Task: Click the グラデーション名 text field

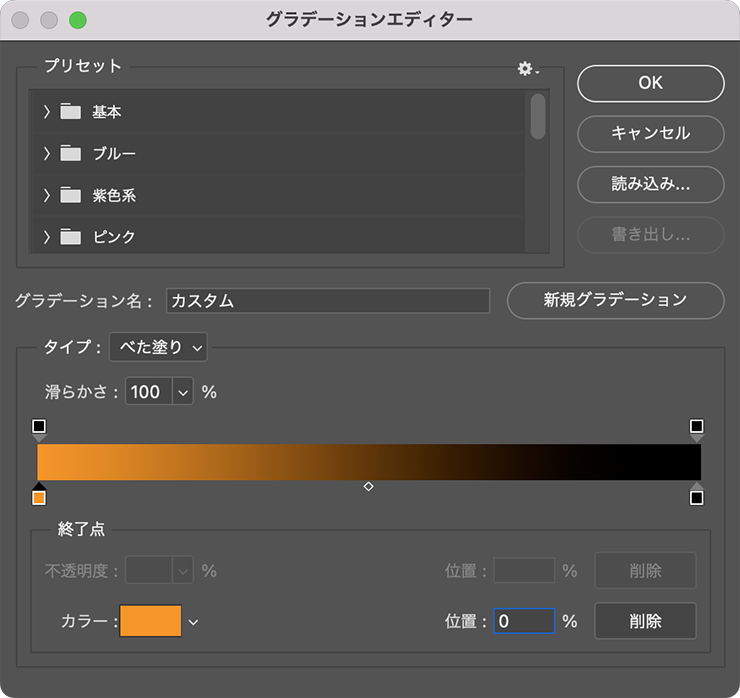Action: (x=328, y=301)
